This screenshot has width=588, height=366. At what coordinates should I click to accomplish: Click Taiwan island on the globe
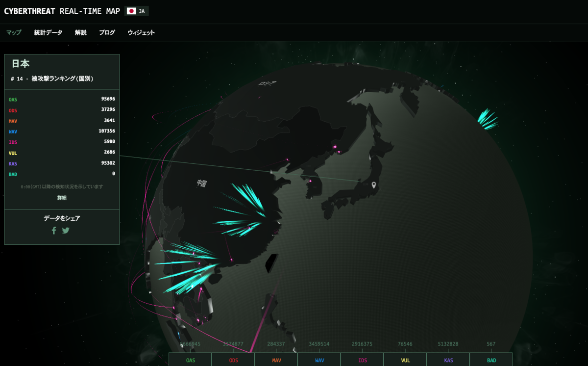pyautogui.click(x=271, y=262)
